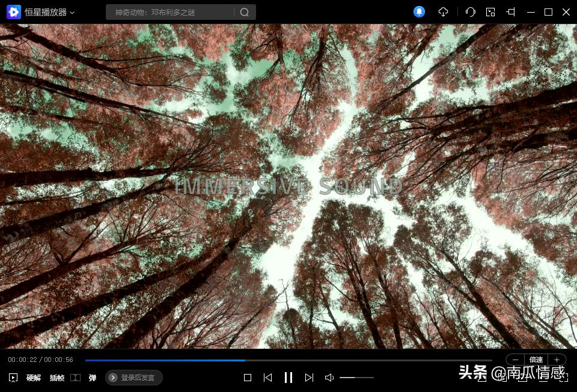Switch to mini picture-in-picture mode
Viewport: 577px width, 392px height.
(490, 12)
